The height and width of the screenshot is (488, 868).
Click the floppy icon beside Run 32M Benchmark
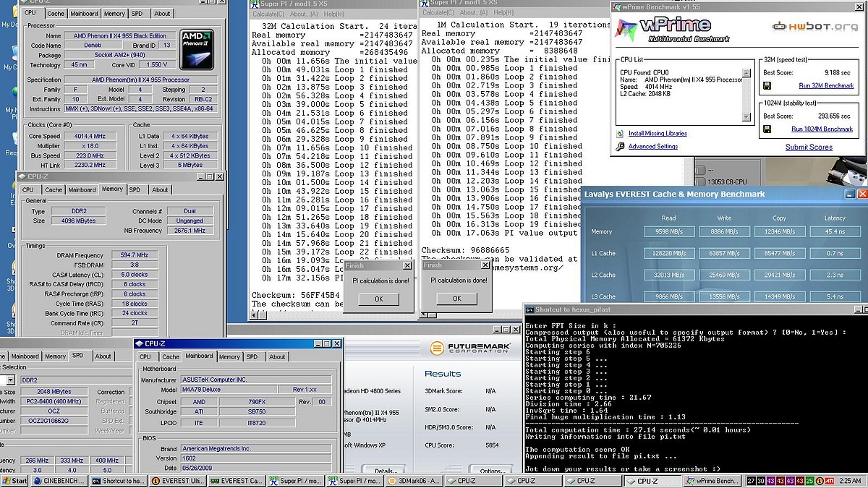pos(767,86)
